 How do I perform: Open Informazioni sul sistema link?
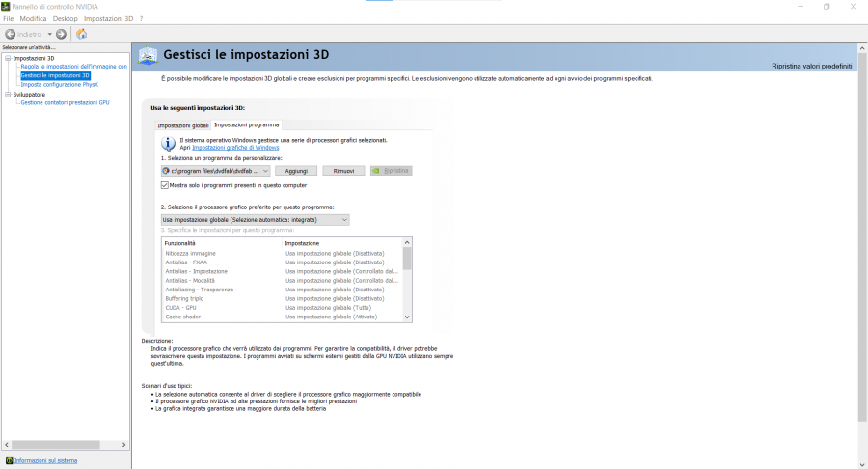click(45, 460)
